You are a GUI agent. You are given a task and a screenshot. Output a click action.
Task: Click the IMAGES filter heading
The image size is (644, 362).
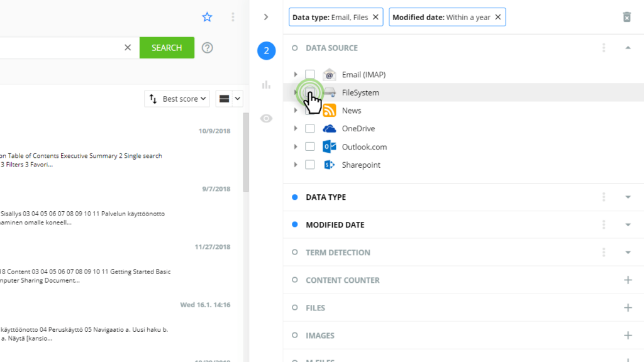320,336
